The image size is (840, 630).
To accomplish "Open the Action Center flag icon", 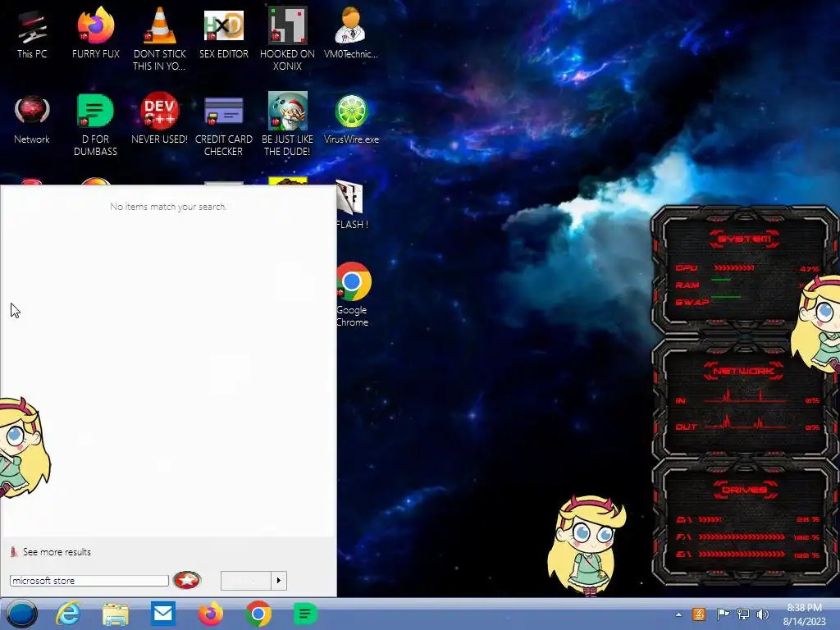I will [x=722, y=614].
